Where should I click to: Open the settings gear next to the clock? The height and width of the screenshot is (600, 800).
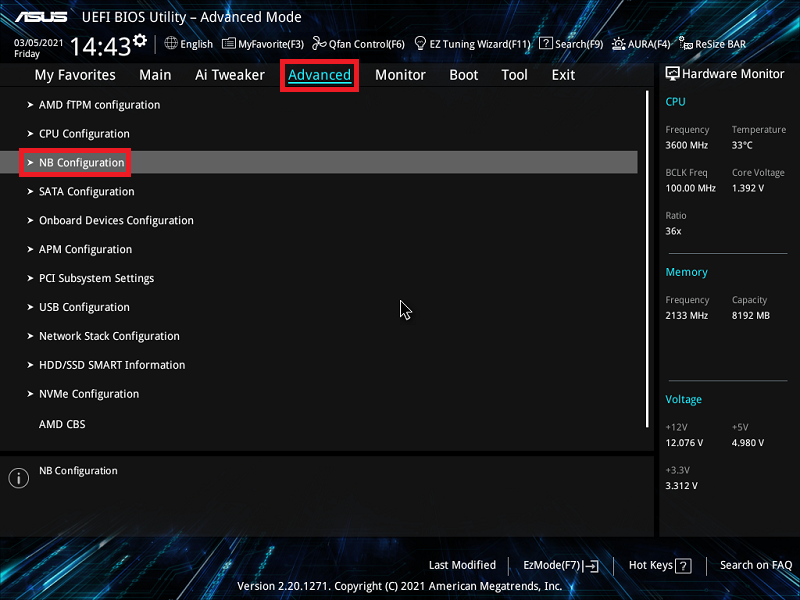[139, 41]
